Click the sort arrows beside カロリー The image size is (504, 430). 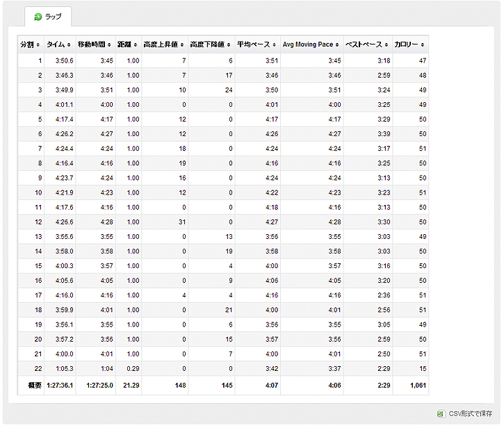[423, 44]
